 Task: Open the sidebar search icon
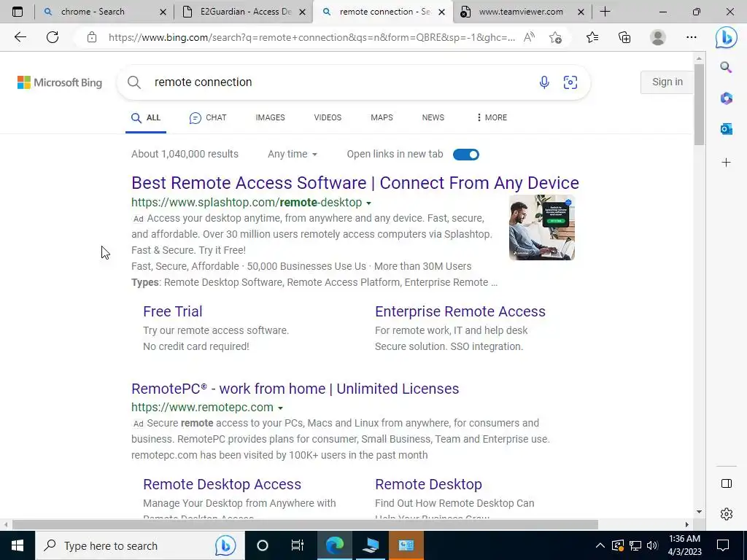coord(726,67)
